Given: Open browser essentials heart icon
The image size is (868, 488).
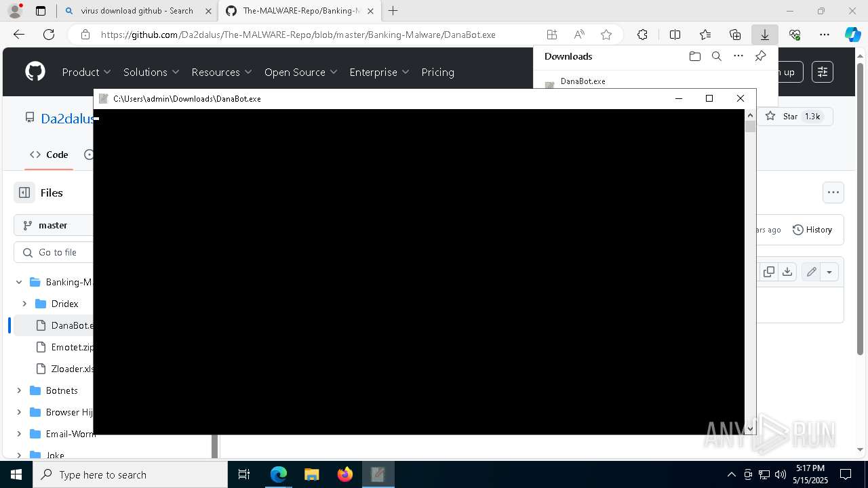Looking at the screenshot, I should pos(795,35).
